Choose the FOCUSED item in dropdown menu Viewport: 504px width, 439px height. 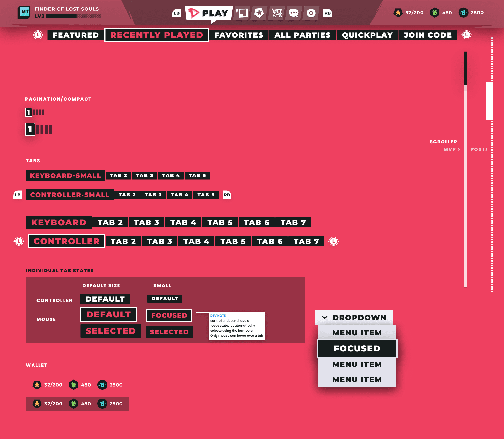[357, 349]
